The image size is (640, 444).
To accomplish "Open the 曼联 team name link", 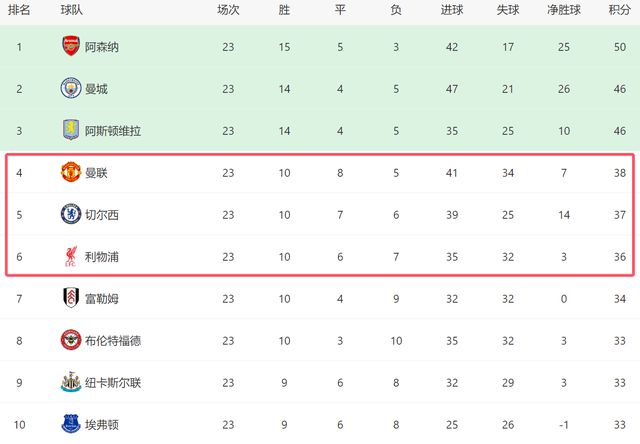I will point(96,172).
